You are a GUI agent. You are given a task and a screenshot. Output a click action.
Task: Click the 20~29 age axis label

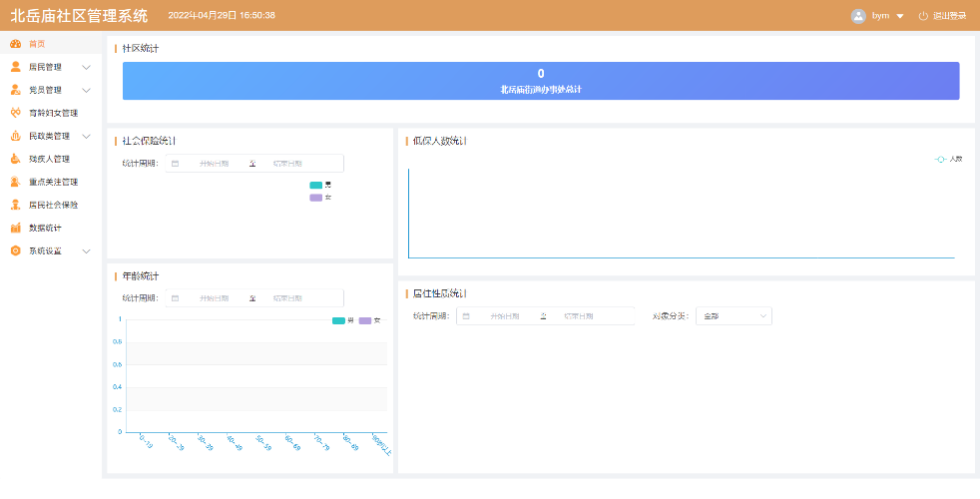(x=176, y=443)
